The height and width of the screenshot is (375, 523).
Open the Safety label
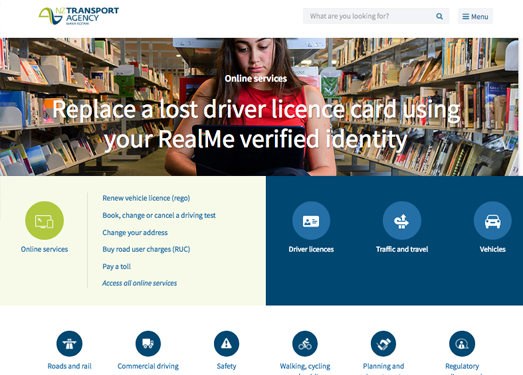[226, 366]
